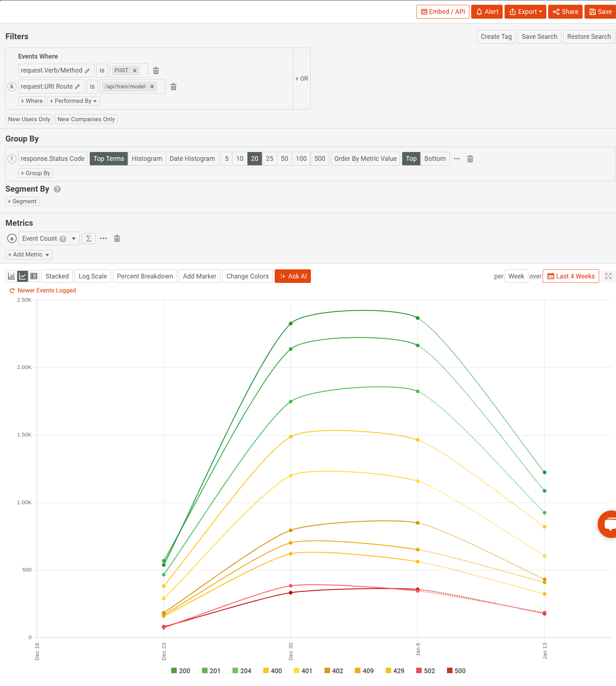Enable Percent Breakdown display
This screenshot has width=616, height=686.
(145, 276)
